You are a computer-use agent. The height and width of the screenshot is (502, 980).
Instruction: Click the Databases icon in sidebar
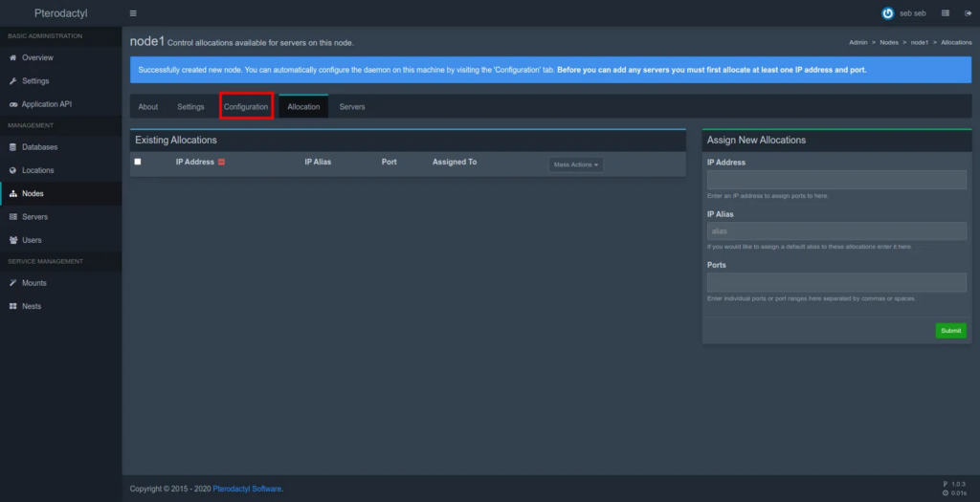coord(13,147)
